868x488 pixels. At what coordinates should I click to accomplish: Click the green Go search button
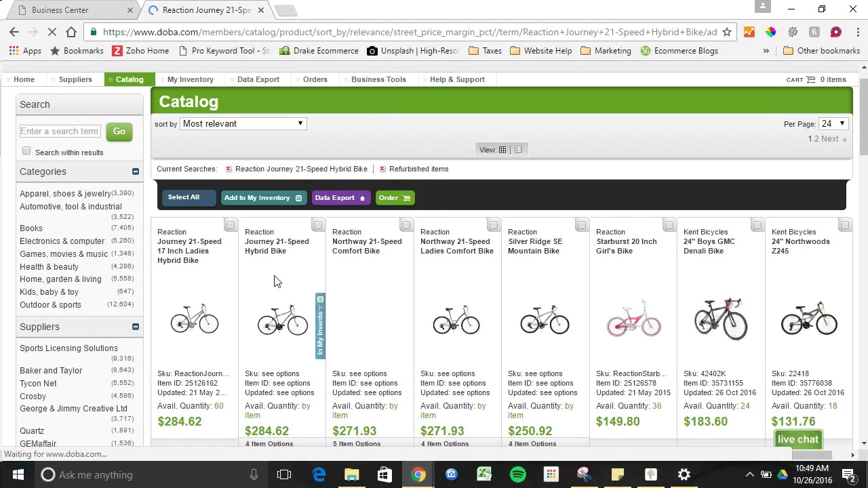[x=119, y=131]
